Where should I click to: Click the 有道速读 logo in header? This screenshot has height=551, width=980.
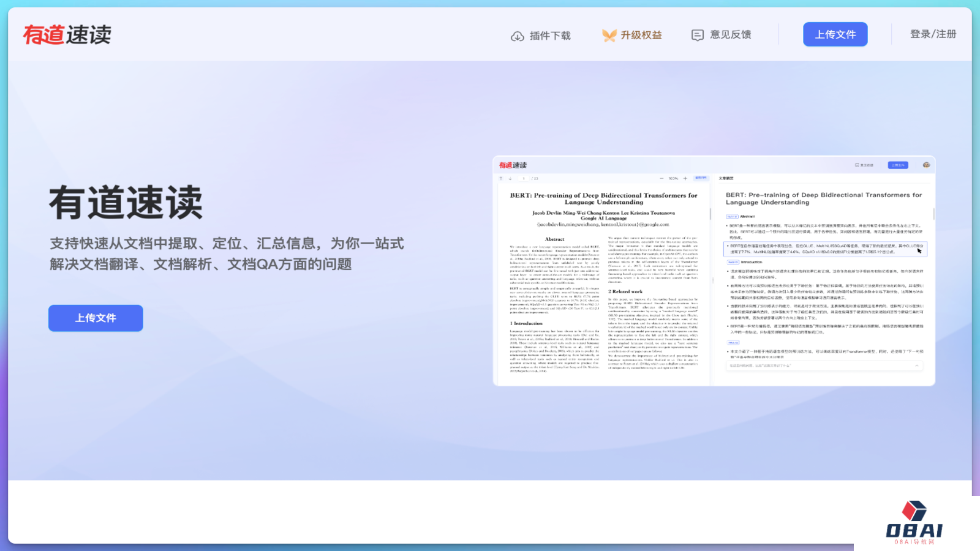tap(67, 35)
